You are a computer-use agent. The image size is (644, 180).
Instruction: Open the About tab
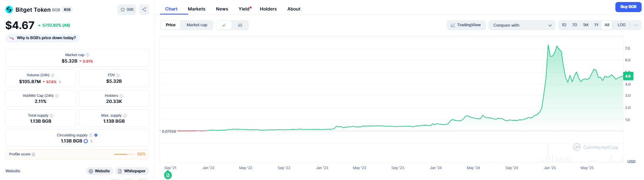point(294,9)
